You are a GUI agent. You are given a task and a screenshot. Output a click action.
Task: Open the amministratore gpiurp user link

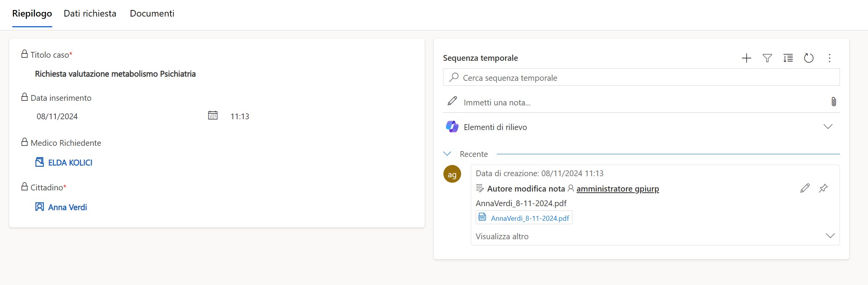tap(617, 188)
